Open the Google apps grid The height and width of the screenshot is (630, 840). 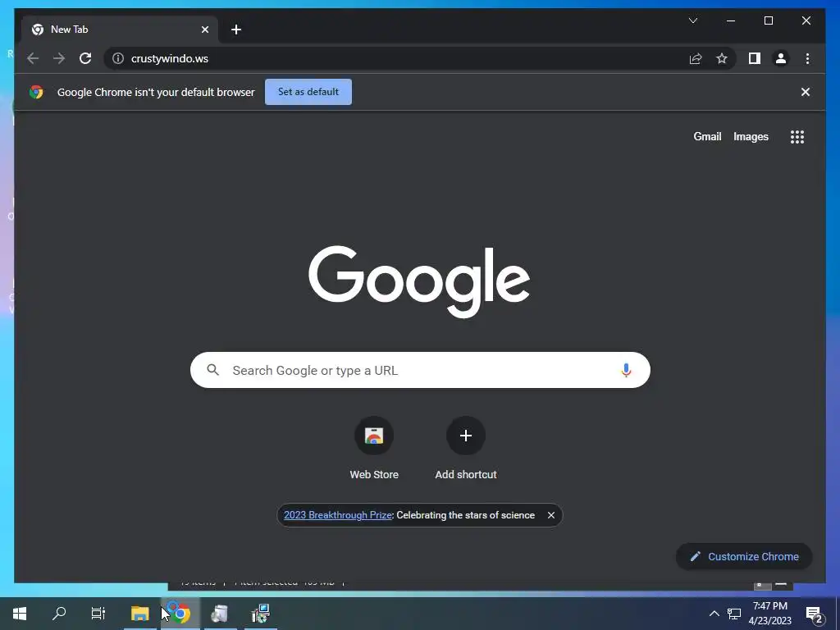click(x=797, y=137)
